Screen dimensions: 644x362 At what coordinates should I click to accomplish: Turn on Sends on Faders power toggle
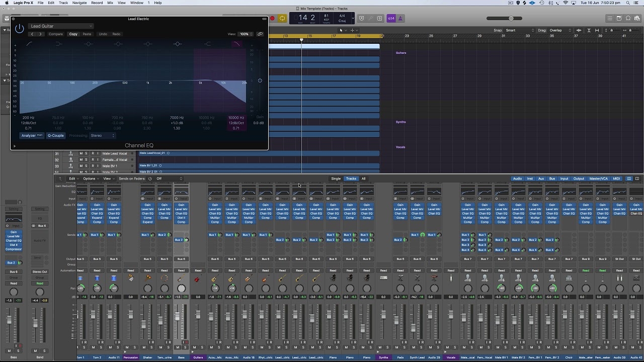[150, 178]
